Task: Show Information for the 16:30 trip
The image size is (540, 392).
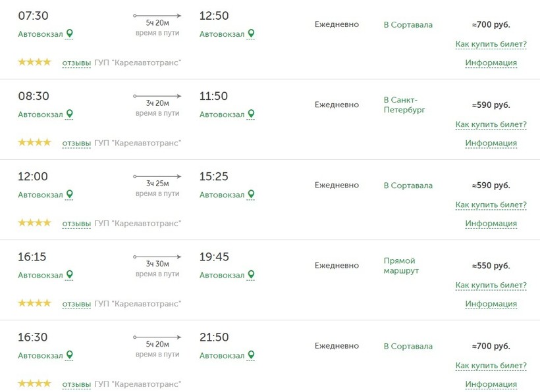Action: pos(491,384)
